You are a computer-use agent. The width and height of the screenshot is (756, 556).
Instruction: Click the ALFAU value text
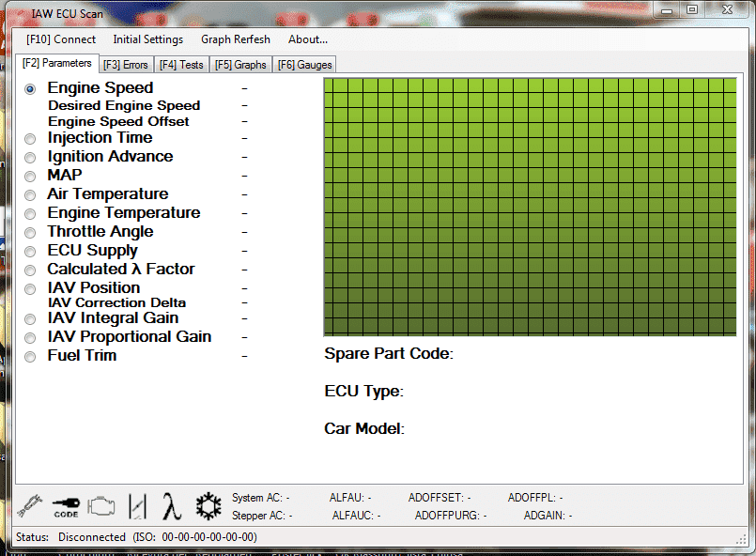pos(350,498)
